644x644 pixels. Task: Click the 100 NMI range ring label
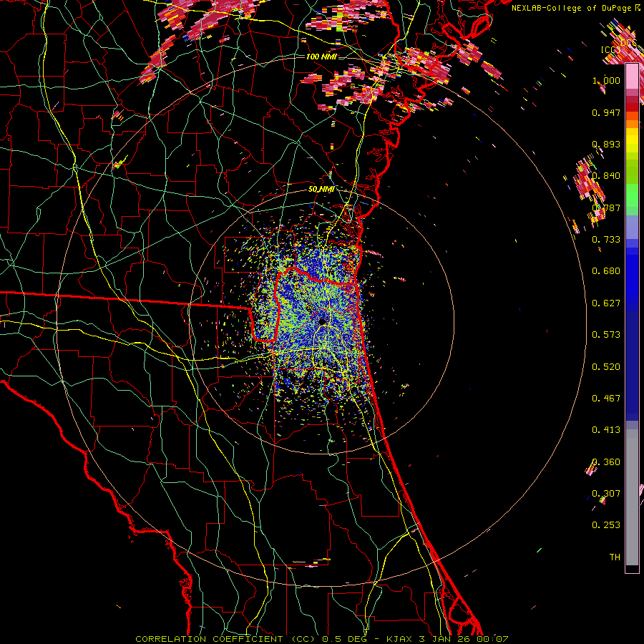click(321, 57)
